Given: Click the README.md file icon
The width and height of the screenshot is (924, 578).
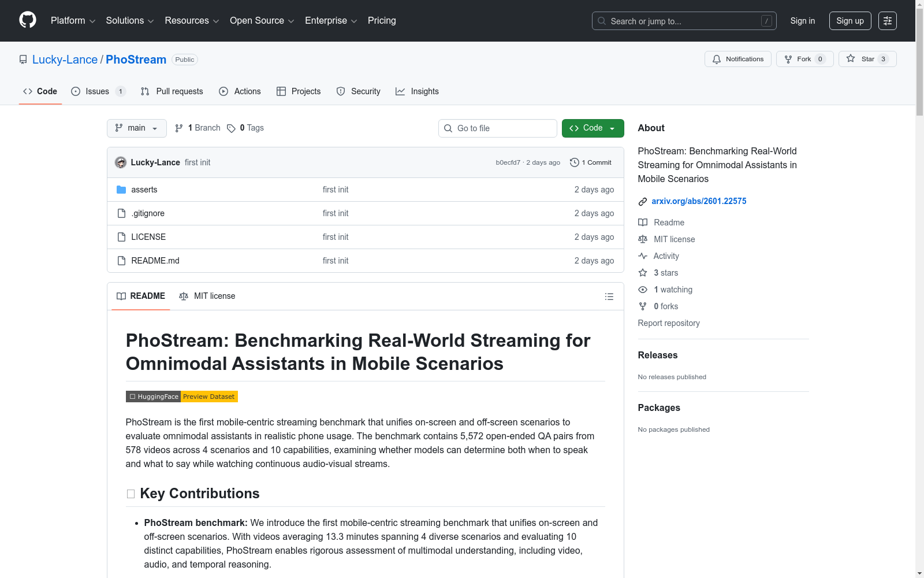Looking at the screenshot, I should coord(121,261).
